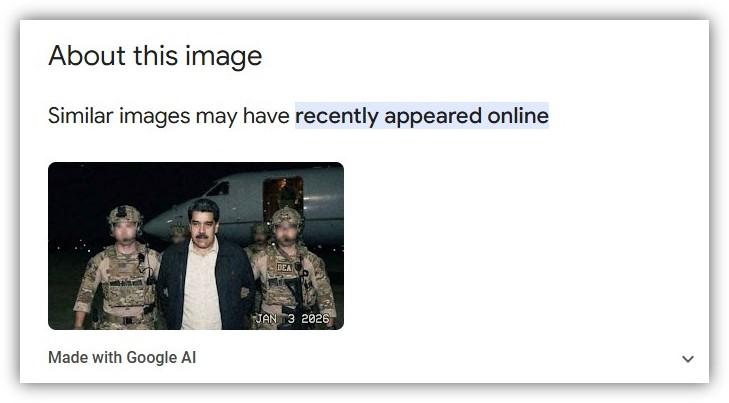Click the word "recently" in highlighted phrase
729x403 pixels.
[x=337, y=116]
